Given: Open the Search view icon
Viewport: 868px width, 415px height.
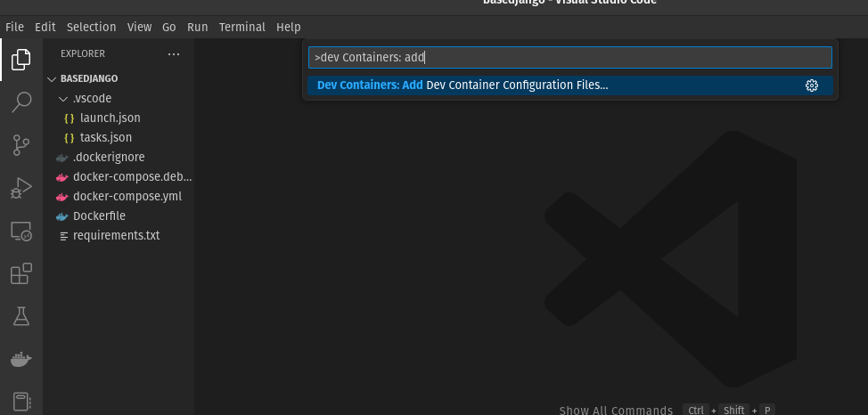Looking at the screenshot, I should click(21, 102).
